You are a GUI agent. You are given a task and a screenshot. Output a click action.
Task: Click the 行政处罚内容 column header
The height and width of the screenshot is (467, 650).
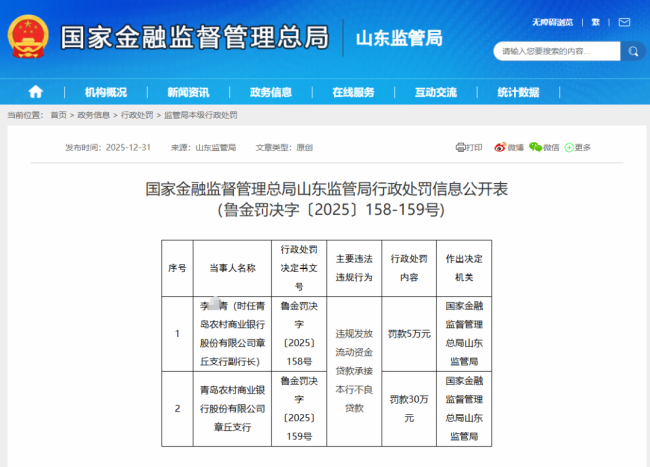click(409, 268)
